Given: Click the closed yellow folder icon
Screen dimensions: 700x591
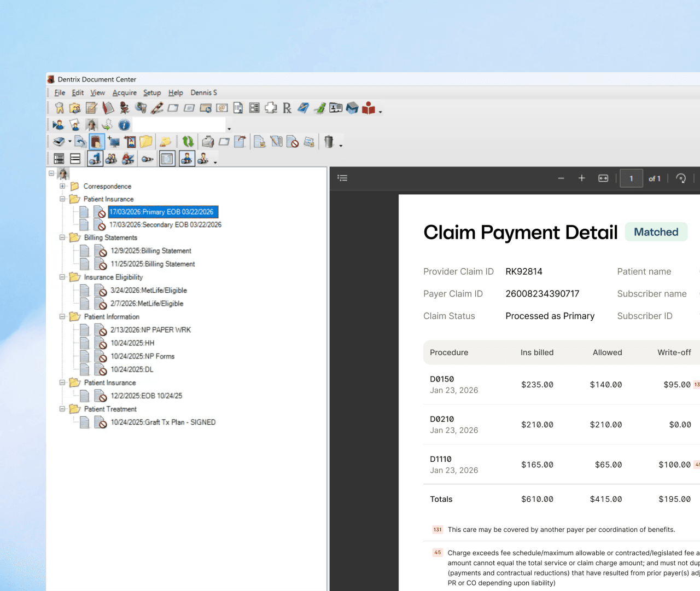Looking at the screenshot, I should [x=146, y=142].
